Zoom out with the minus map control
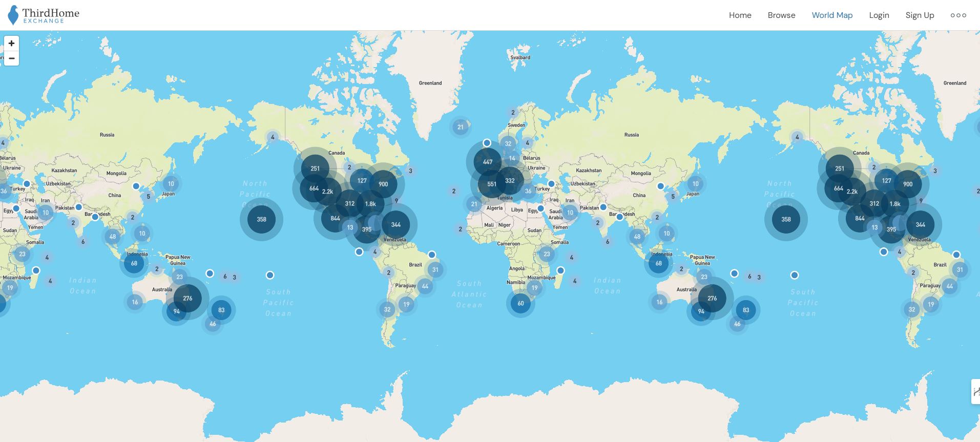Image resolution: width=980 pixels, height=442 pixels. click(11, 58)
